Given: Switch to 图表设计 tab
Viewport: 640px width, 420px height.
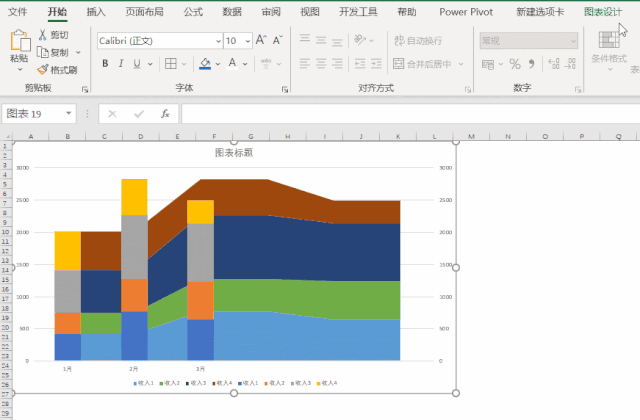Looking at the screenshot, I should (x=603, y=12).
